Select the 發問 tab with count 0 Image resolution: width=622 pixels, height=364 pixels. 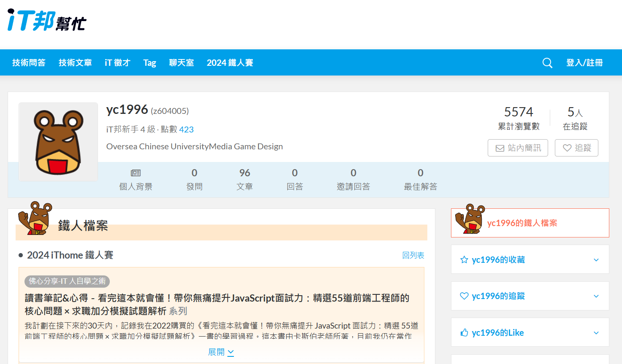coord(194,180)
